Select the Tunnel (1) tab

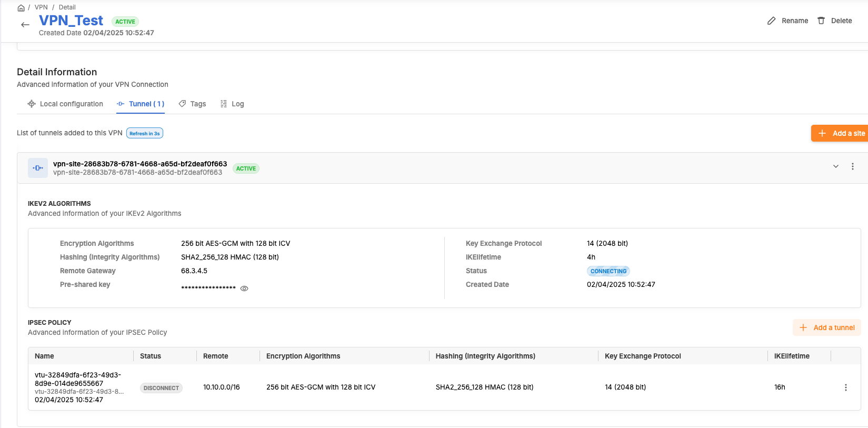(141, 104)
